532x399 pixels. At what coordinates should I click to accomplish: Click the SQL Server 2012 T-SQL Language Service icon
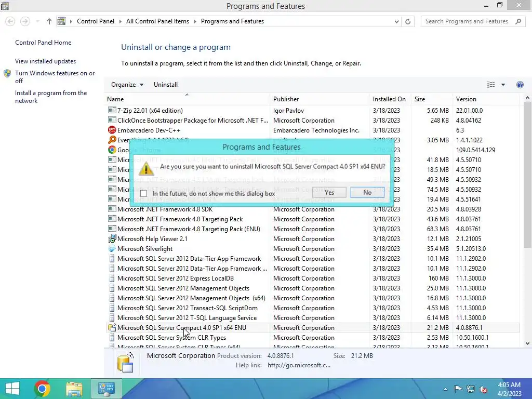point(112,317)
